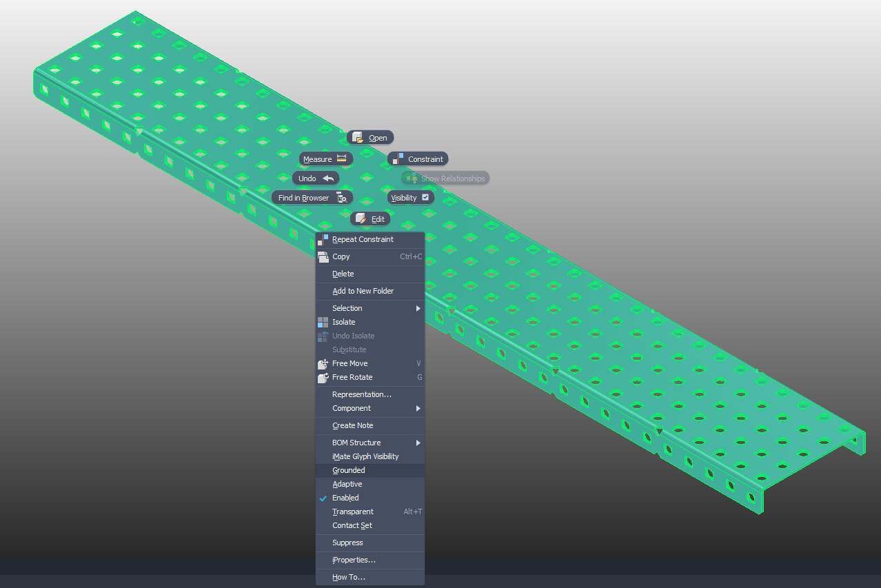Click the Constraint glyph icon
Screen dimensions: 881x588
pos(398,159)
